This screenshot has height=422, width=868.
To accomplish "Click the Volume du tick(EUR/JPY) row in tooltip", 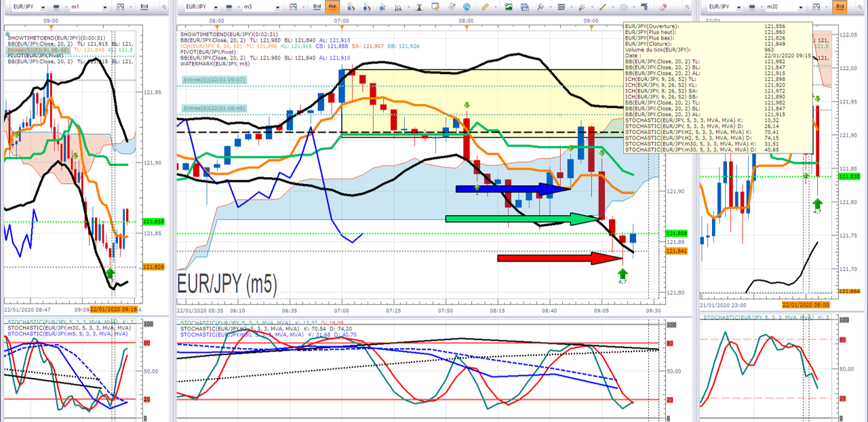I will [716, 50].
